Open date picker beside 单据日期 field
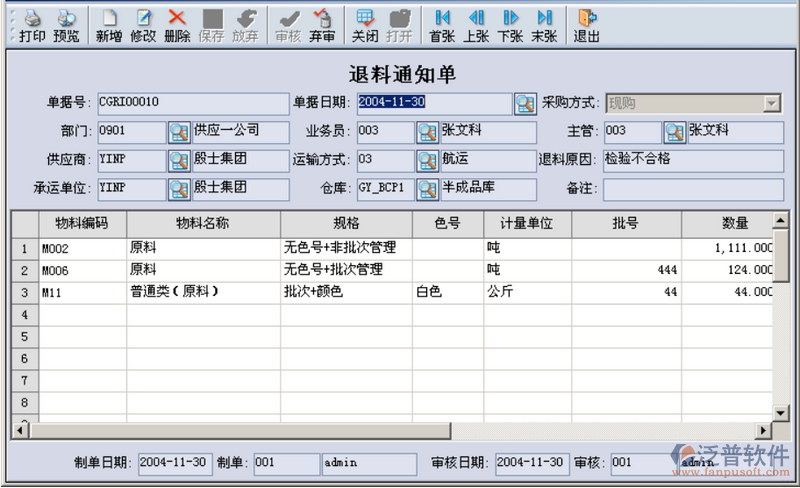The image size is (800, 488). point(526,103)
